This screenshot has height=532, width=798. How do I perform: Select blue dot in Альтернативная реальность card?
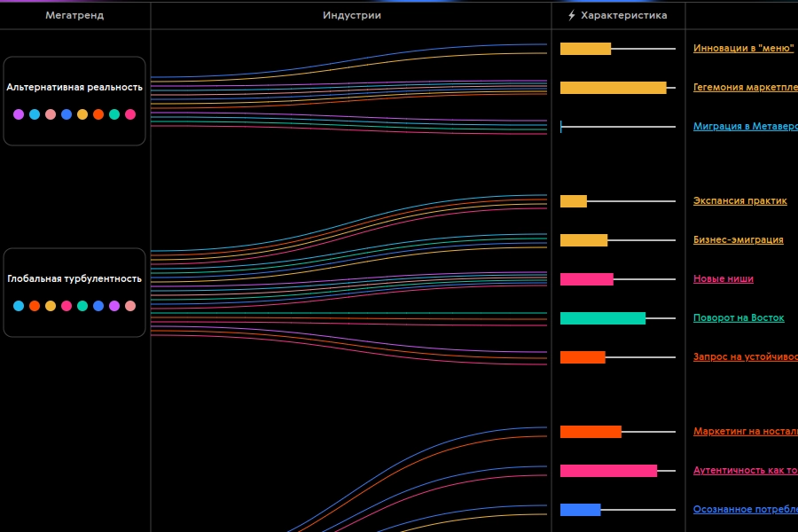[66, 114]
